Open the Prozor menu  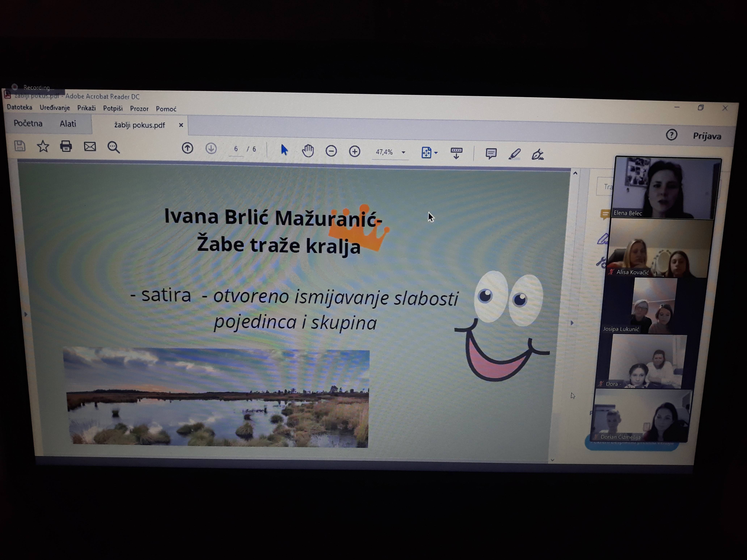pos(139,109)
